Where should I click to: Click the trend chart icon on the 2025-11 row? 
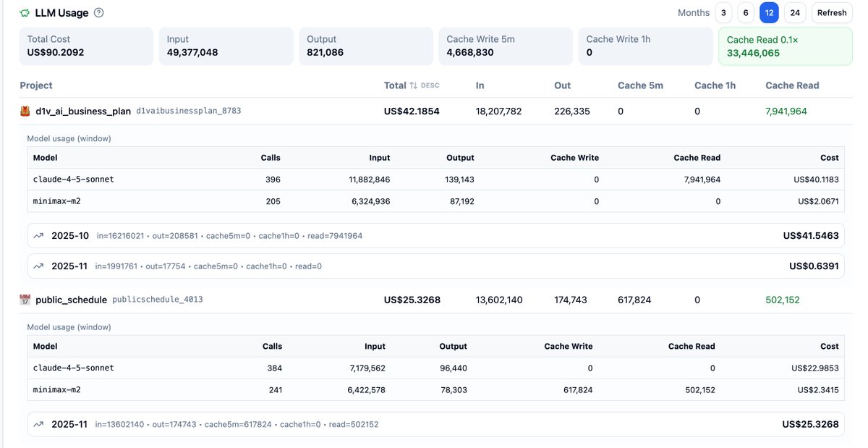[x=38, y=266]
